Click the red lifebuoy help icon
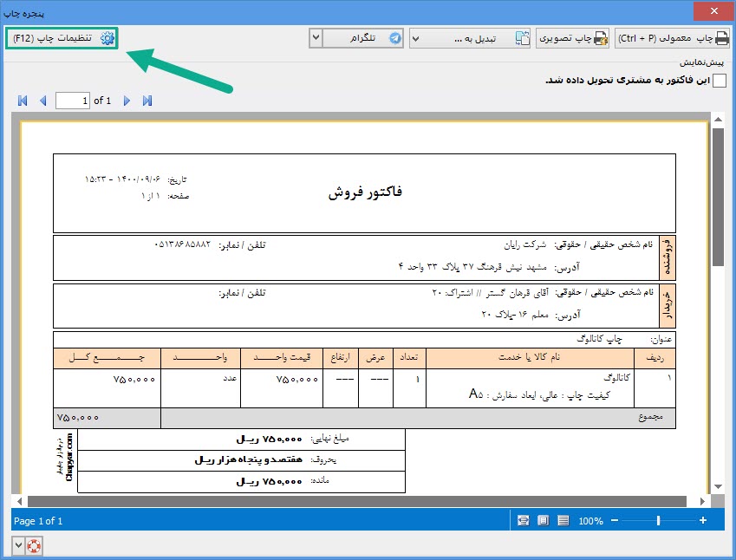 (x=34, y=546)
